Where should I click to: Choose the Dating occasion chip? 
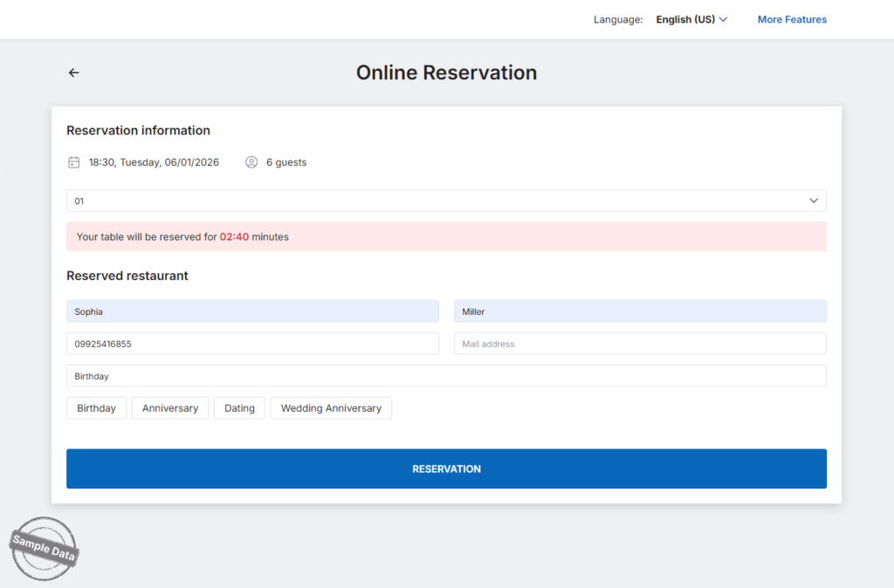239,408
